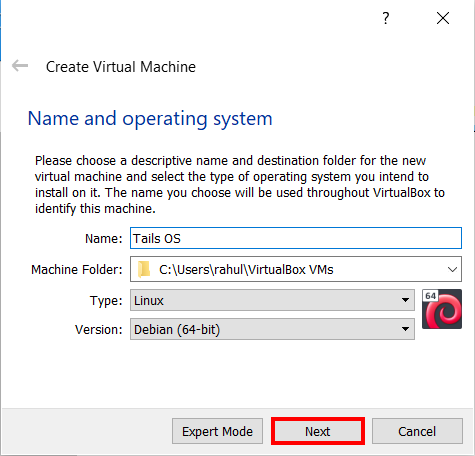
Task: Focus the Name field containing Tails OS
Action: coord(296,238)
